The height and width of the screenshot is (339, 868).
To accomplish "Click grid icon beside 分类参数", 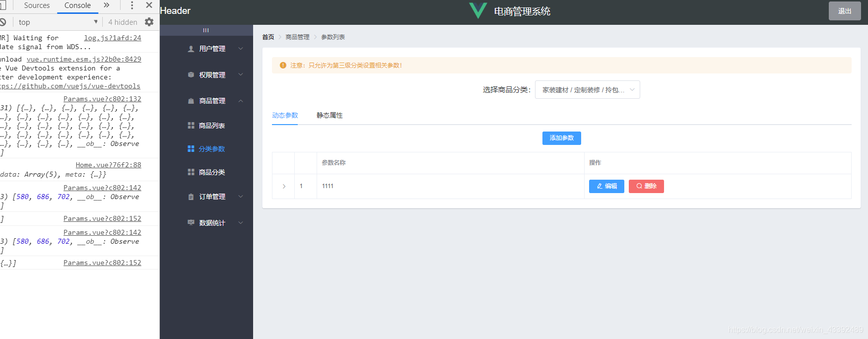I will click(191, 149).
